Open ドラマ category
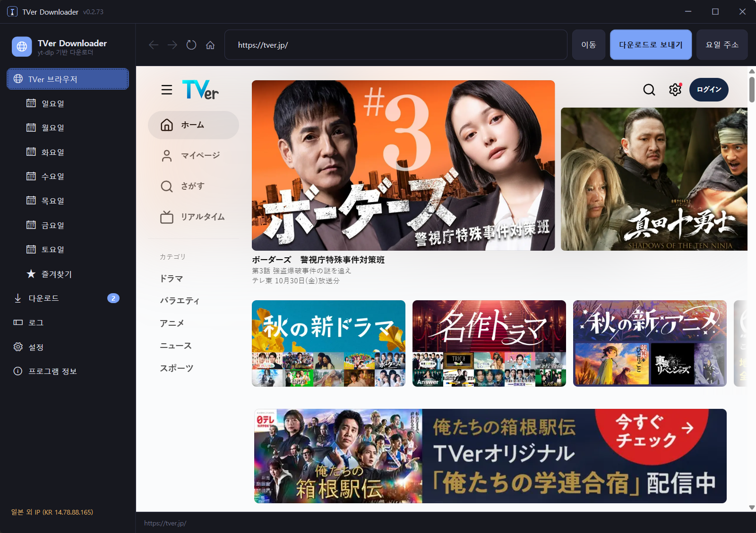Image resolution: width=756 pixels, height=533 pixels. coord(171,279)
